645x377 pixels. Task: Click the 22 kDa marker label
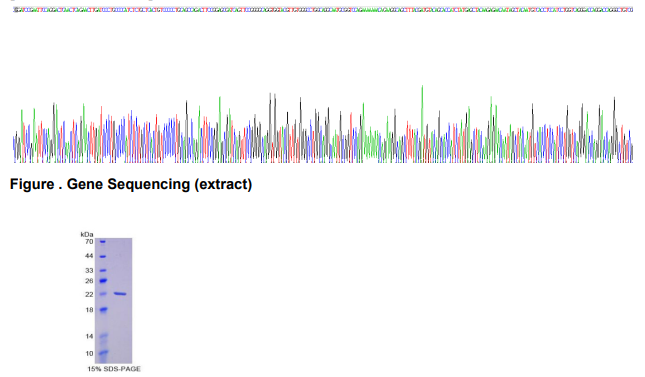89,294
